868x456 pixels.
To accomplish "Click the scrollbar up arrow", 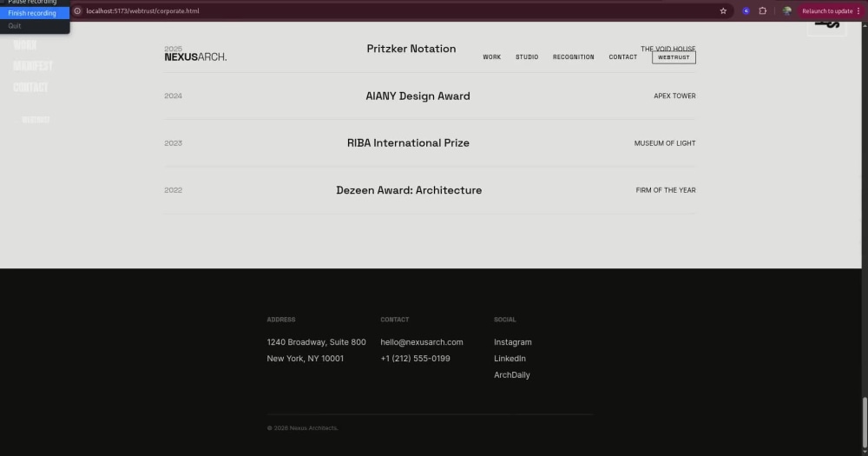I will point(865,25).
